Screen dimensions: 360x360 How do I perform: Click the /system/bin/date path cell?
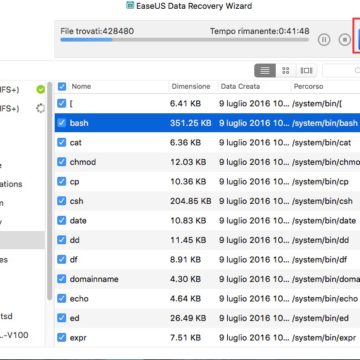point(324,221)
